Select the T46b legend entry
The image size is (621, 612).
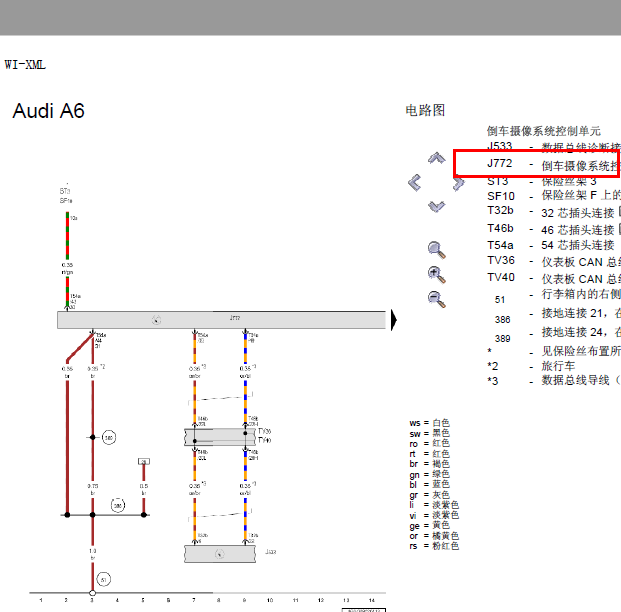(x=554, y=229)
